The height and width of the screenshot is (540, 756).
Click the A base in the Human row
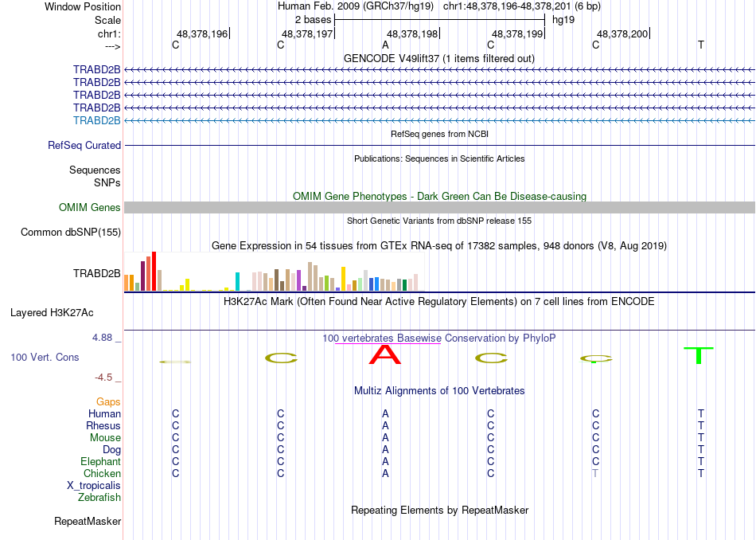385,413
